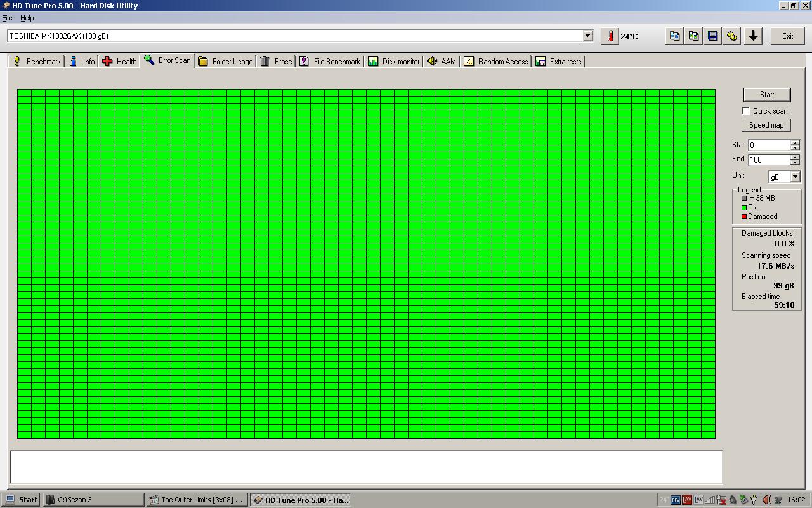This screenshot has width=812, height=508.
Task: Switch to the Folder Usage tab
Action: 226,61
